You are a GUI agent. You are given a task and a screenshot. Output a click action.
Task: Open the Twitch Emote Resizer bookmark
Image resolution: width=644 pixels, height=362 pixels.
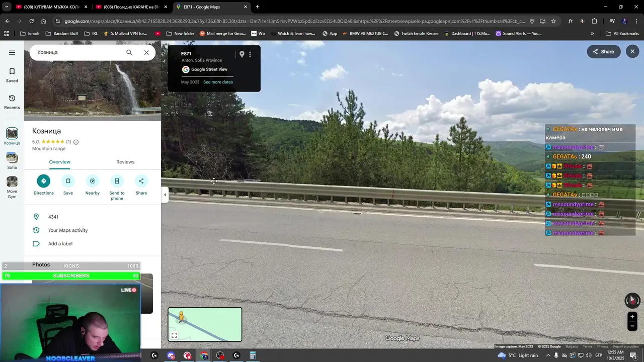coord(416,34)
